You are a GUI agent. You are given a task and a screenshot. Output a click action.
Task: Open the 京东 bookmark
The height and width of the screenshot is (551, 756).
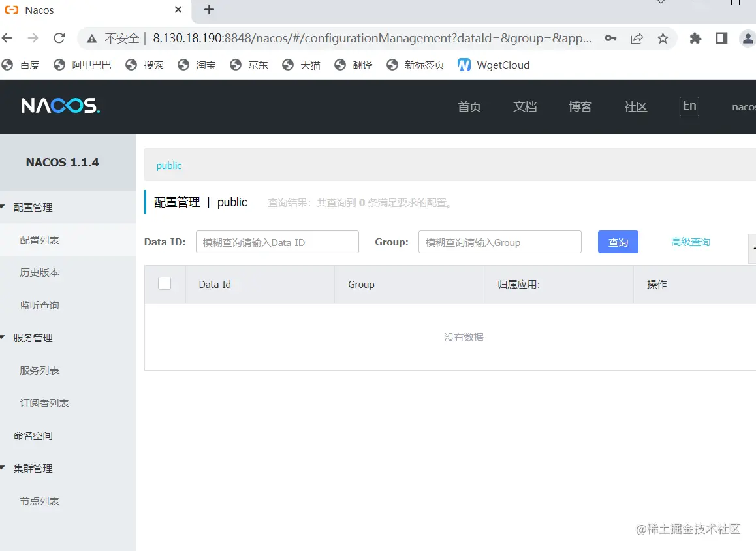point(249,65)
